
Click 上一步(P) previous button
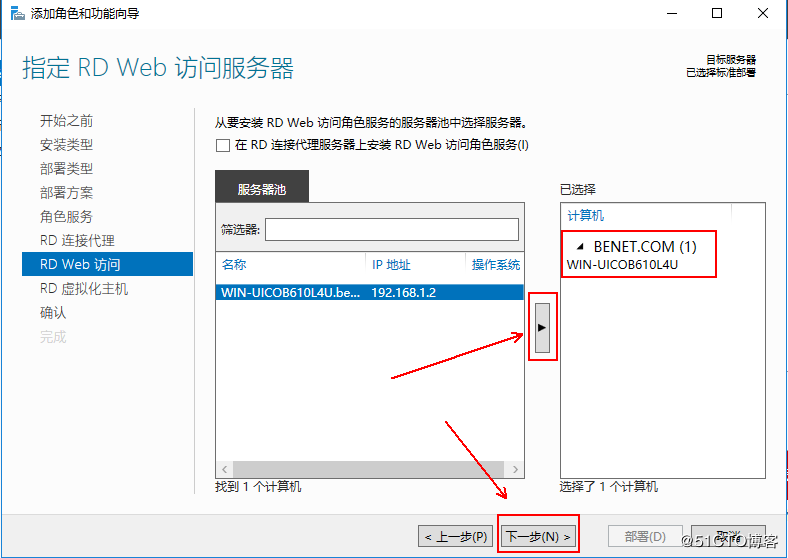tap(455, 537)
